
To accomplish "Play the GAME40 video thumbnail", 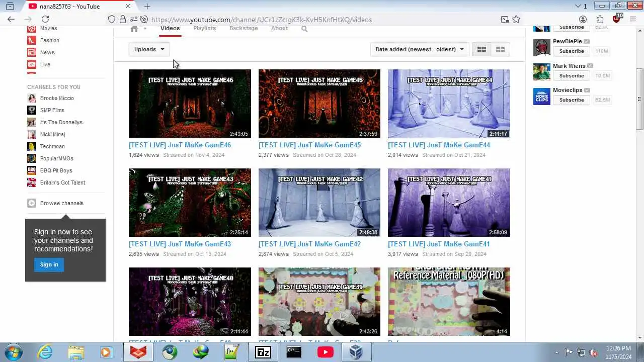I will (x=190, y=302).
